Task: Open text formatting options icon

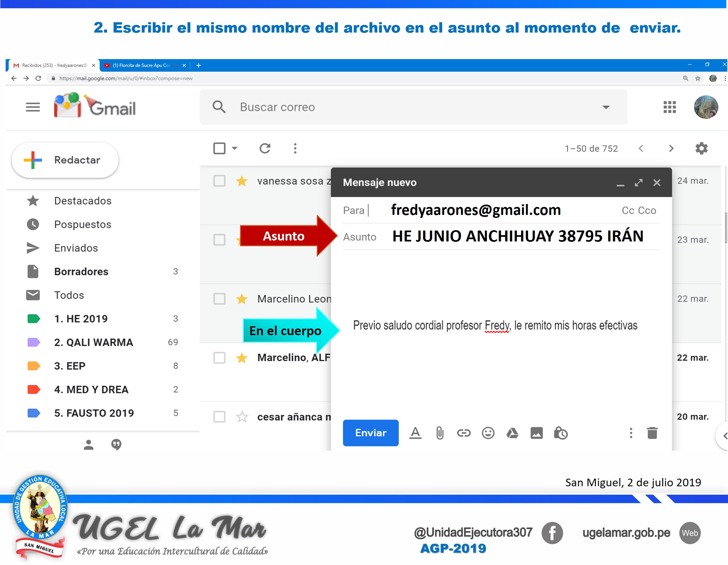Action: pyautogui.click(x=415, y=433)
